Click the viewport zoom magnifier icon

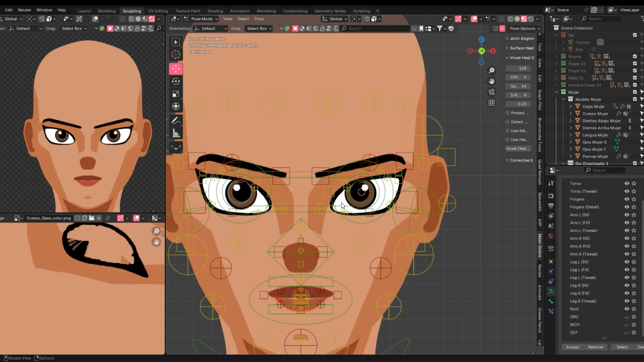coord(491,70)
